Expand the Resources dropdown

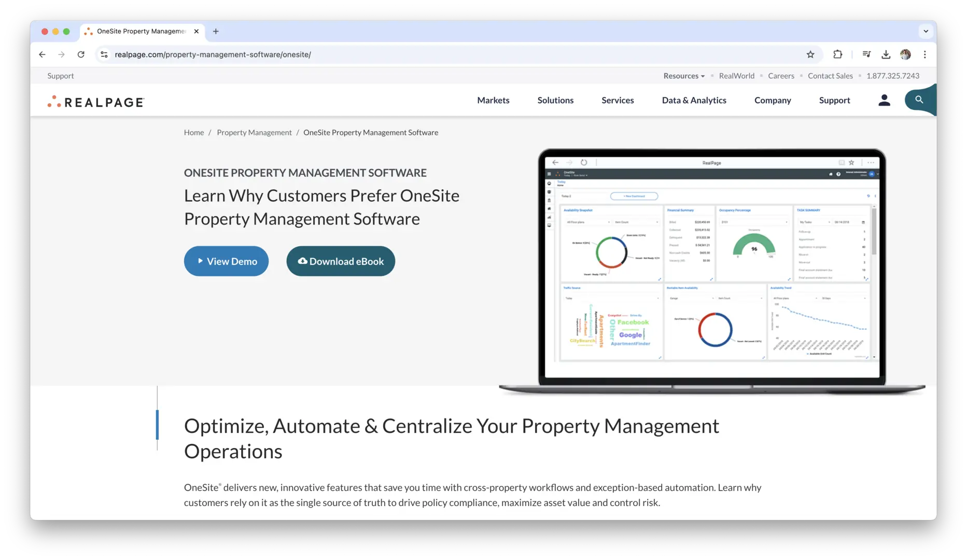click(x=684, y=76)
